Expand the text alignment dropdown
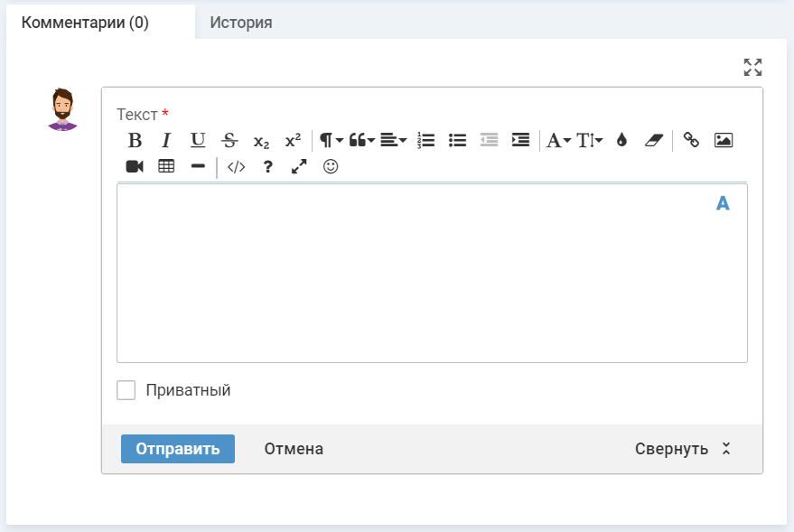The height and width of the screenshot is (532, 794). (x=393, y=140)
